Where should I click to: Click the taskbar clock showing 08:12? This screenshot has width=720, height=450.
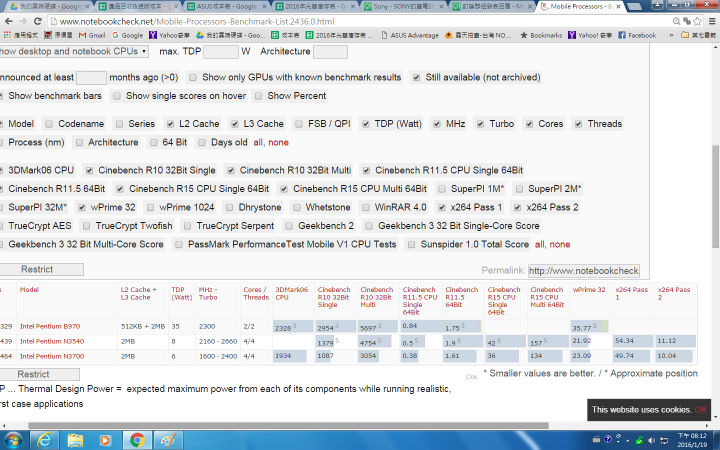click(x=693, y=440)
